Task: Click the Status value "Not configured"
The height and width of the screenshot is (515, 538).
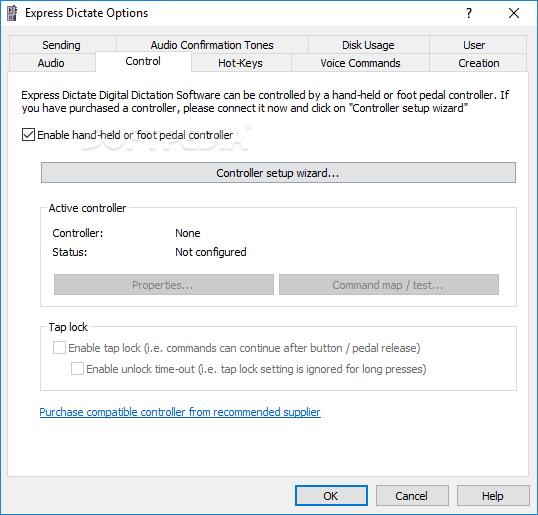Action: click(x=211, y=252)
